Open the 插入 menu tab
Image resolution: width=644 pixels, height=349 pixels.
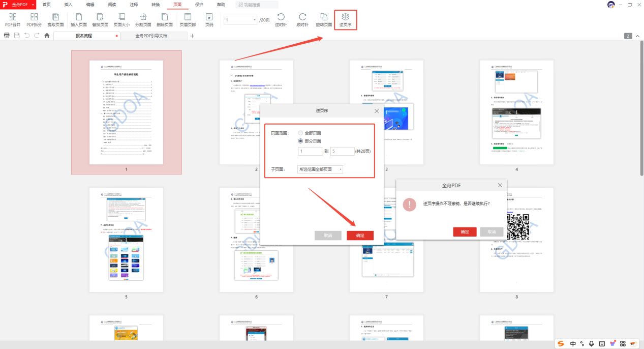[68, 4]
